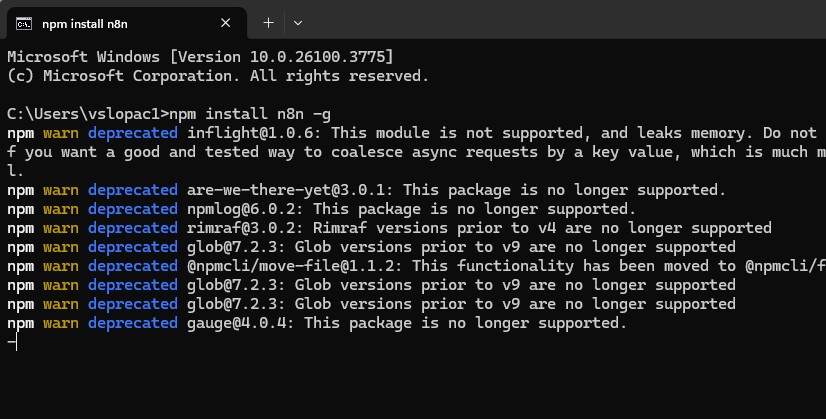The height and width of the screenshot is (419, 826).
Task: Click 'warn' on the inflight warning line
Action: (x=60, y=133)
